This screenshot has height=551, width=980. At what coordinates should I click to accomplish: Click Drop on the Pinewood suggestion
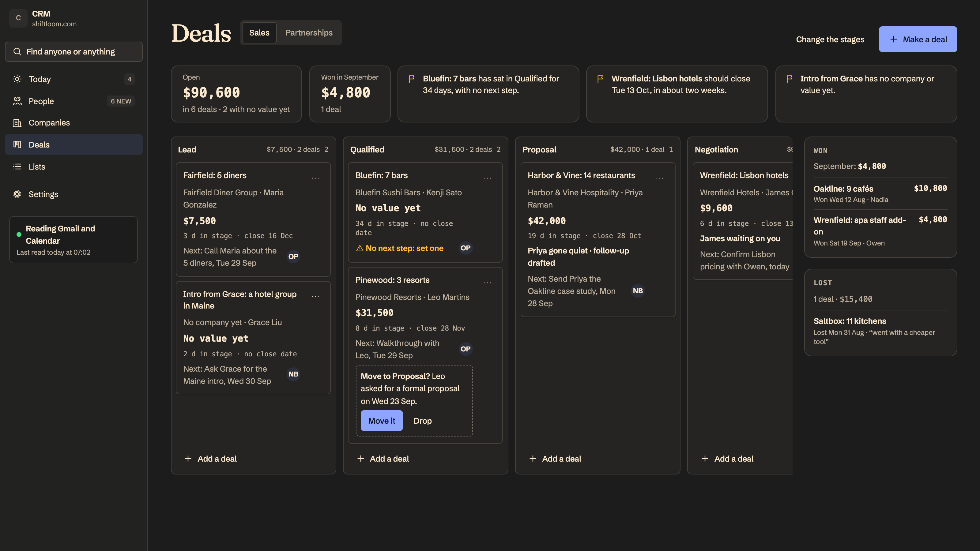pos(422,421)
